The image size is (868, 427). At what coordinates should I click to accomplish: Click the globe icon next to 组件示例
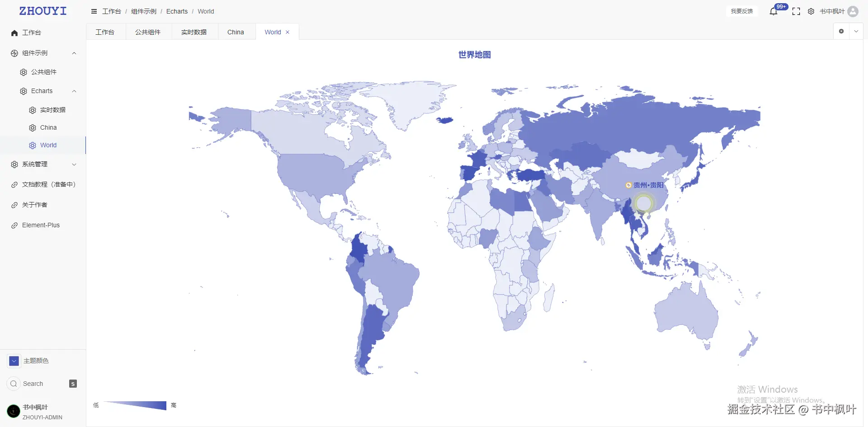point(14,53)
